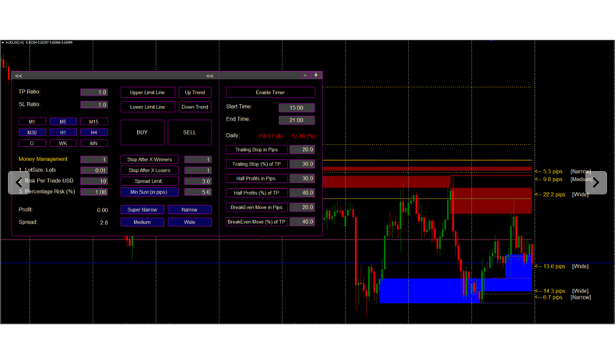615x364 pixels.
Task: Select the Down Trend button
Action: (x=195, y=107)
